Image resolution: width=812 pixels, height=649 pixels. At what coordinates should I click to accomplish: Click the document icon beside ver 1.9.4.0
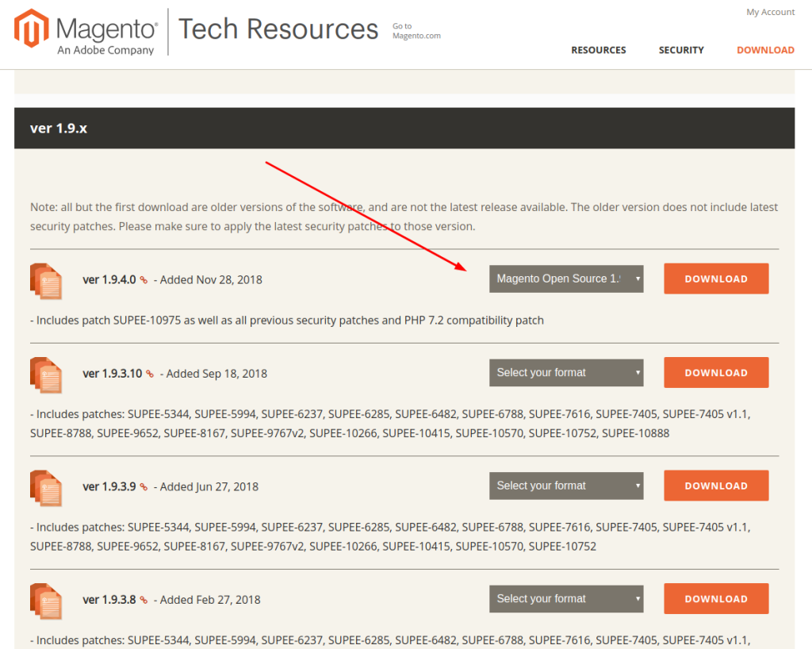[46, 282]
